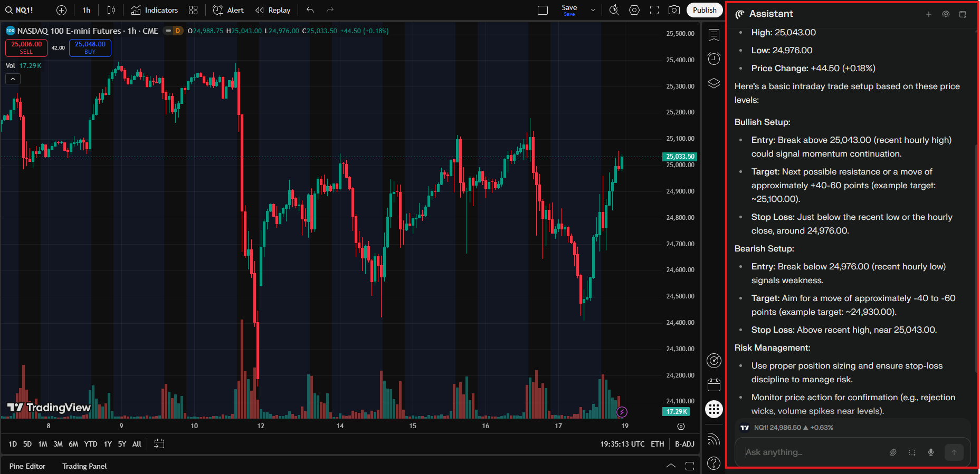Toggle fullscreen mode
Viewport: 980px width, 474px height.
(654, 10)
